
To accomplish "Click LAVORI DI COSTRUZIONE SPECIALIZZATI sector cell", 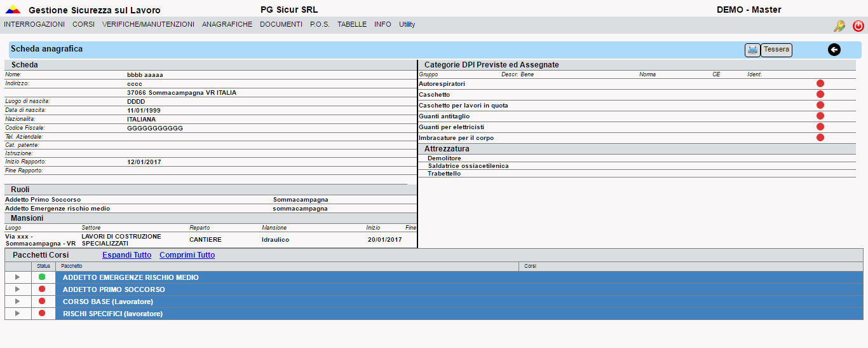I will tap(121, 239).
